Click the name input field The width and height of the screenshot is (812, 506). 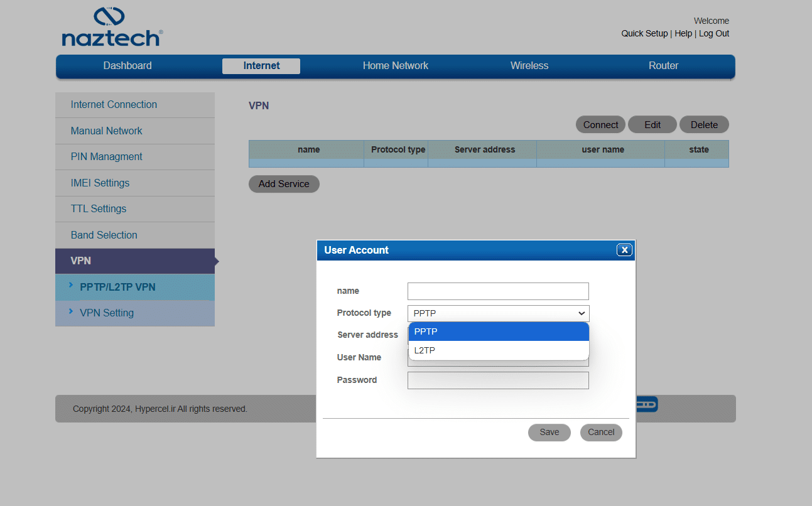[498, 291]
